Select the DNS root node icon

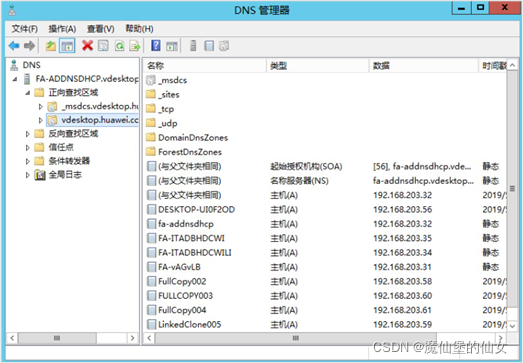[x=14, y=65]
